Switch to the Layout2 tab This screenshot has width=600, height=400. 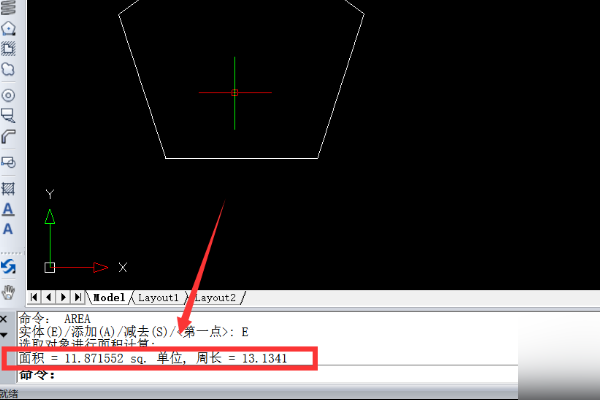(215, 297)
